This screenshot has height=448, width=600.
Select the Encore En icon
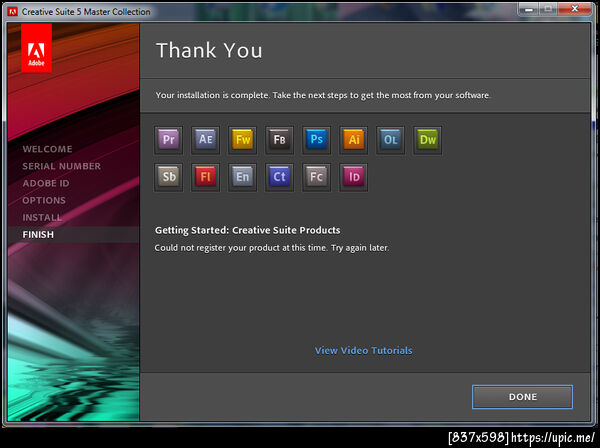242,177
